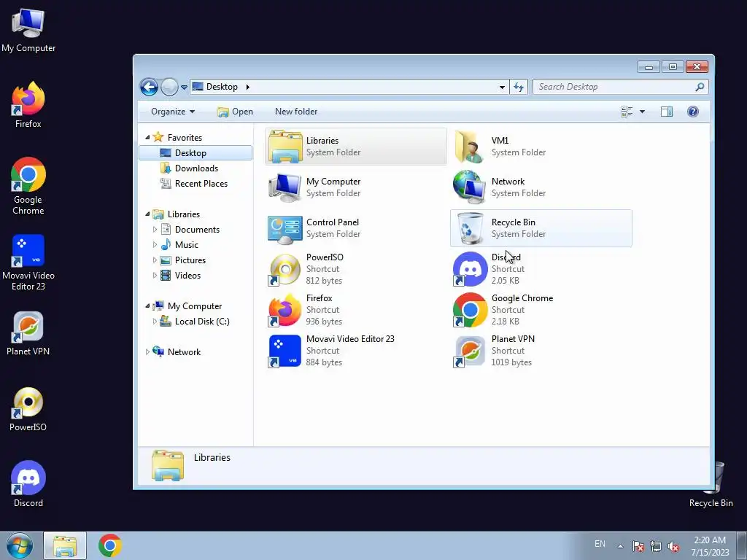Select the Firefox desktop shortcut
The width and height of the screenshot is (747, 560).
pyautogui.click(x=28, y=105)
